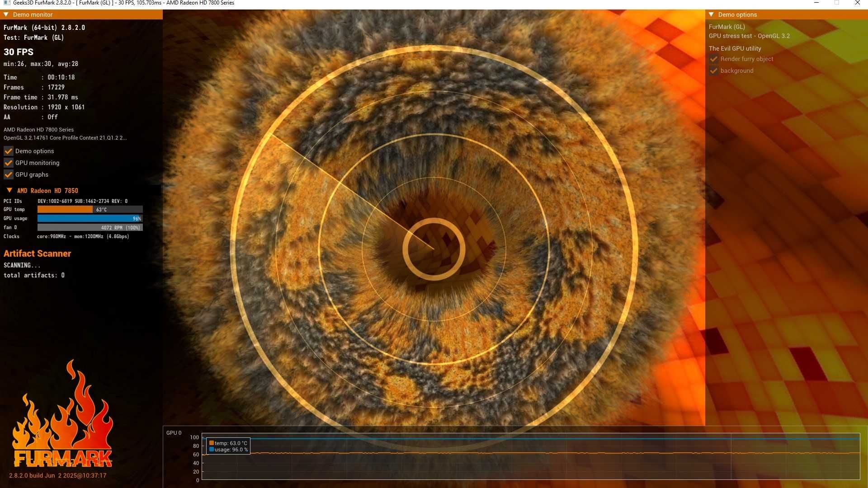This screenshot has width=868, height=488.
Task: Uncheck the Demo options checkbox
Action: pos(9,151)
